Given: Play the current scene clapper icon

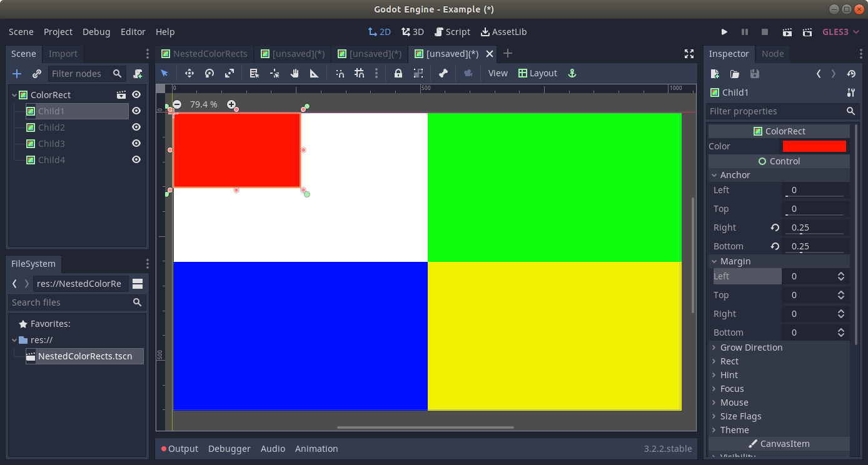Looking at the screenshot, I should [787, 32].
